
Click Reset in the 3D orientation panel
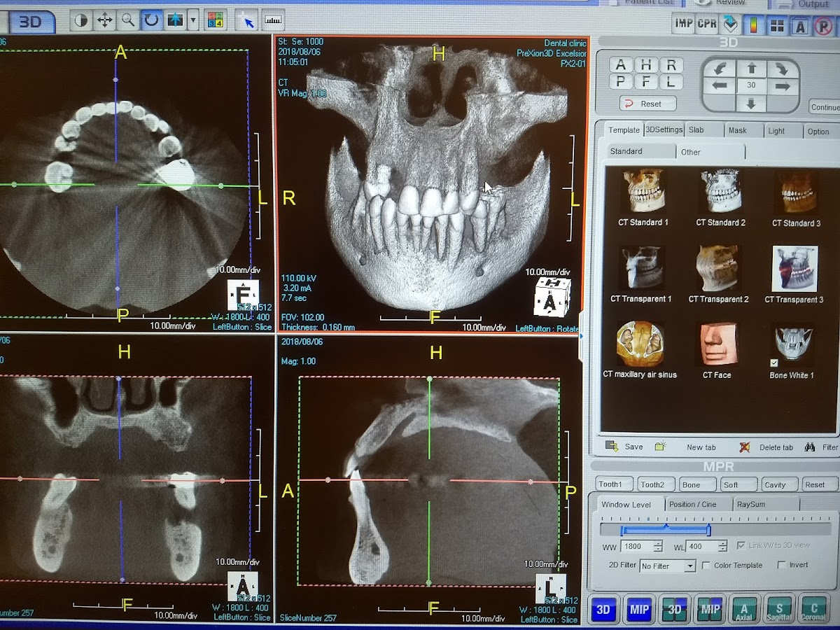(x=648, y=104)
